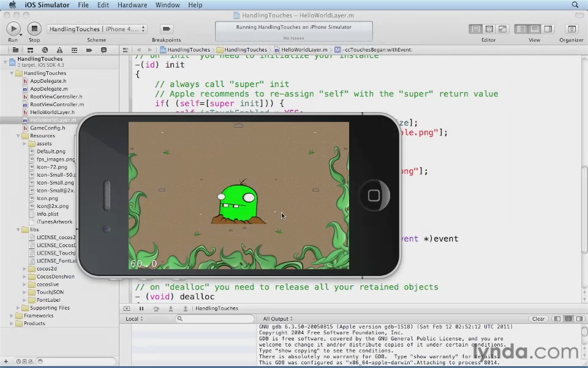Open the Help menu
Viewport: 588px width, 368px height.
coord(195,5)
